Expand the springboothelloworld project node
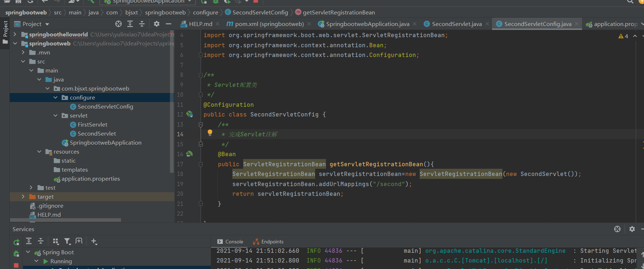Screen dimensions: 644x269 coord(15,34)
